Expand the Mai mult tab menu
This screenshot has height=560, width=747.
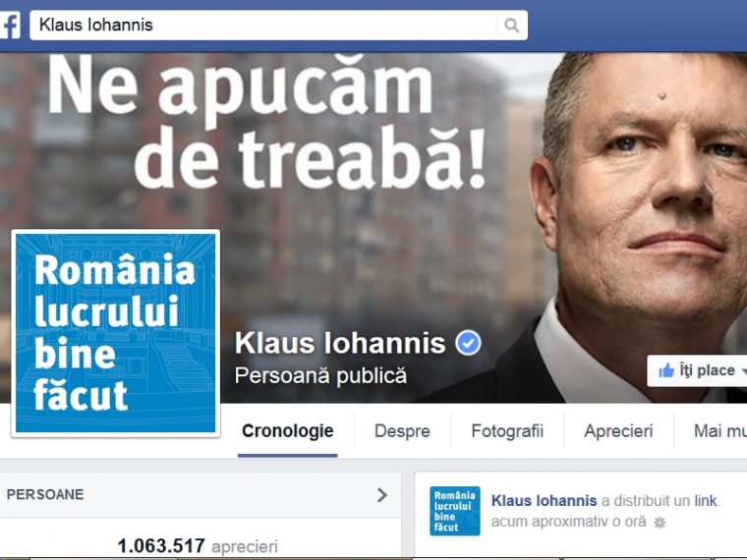pyautogui.click(x=719, y=431)
